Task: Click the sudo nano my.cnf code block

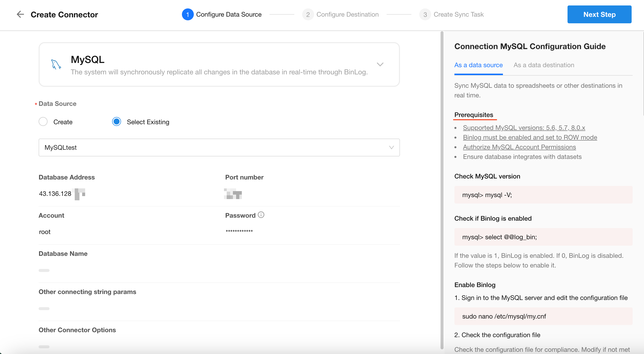Action: point(543,316)
